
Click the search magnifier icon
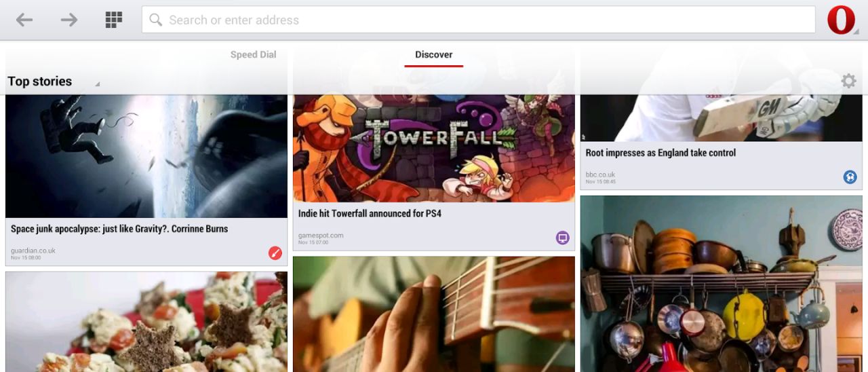point(156,20)
